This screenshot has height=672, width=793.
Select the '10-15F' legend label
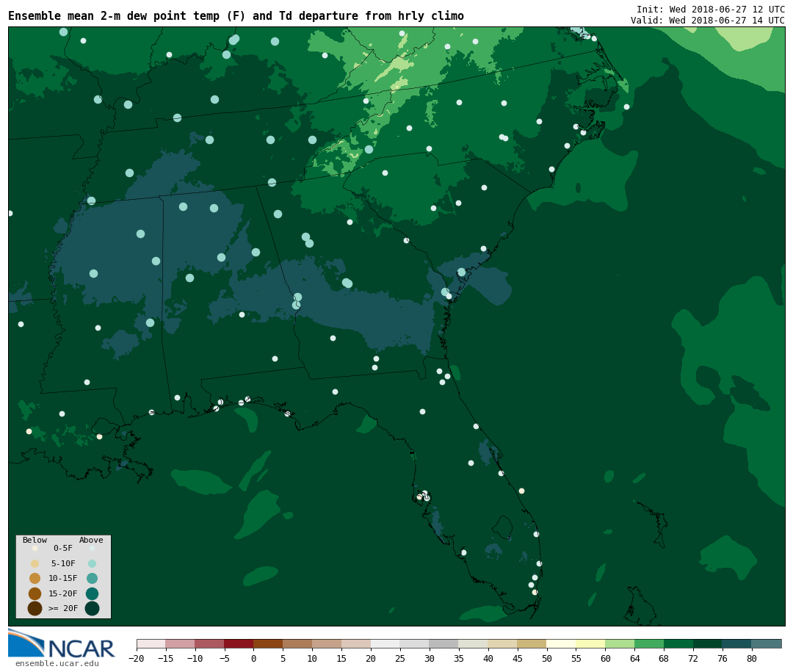coord(63,578)
